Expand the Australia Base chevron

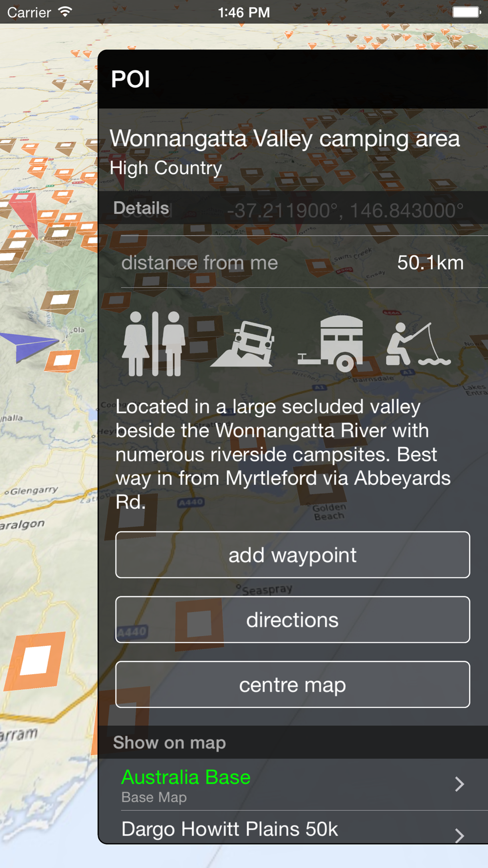[459, 784]
